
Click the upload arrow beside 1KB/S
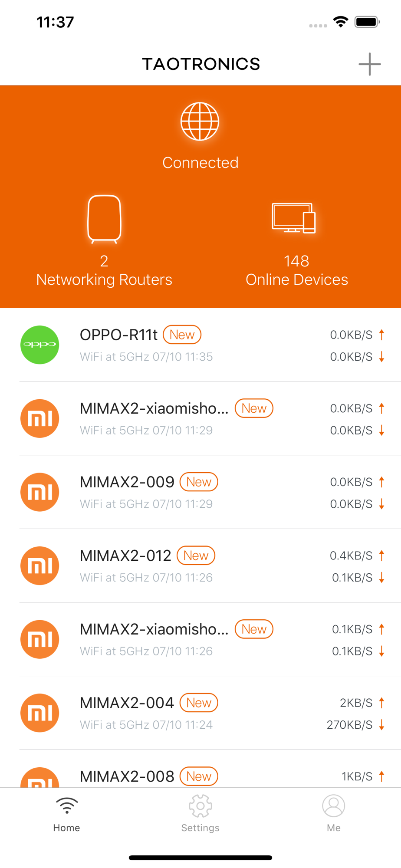[x=381, y=776]
